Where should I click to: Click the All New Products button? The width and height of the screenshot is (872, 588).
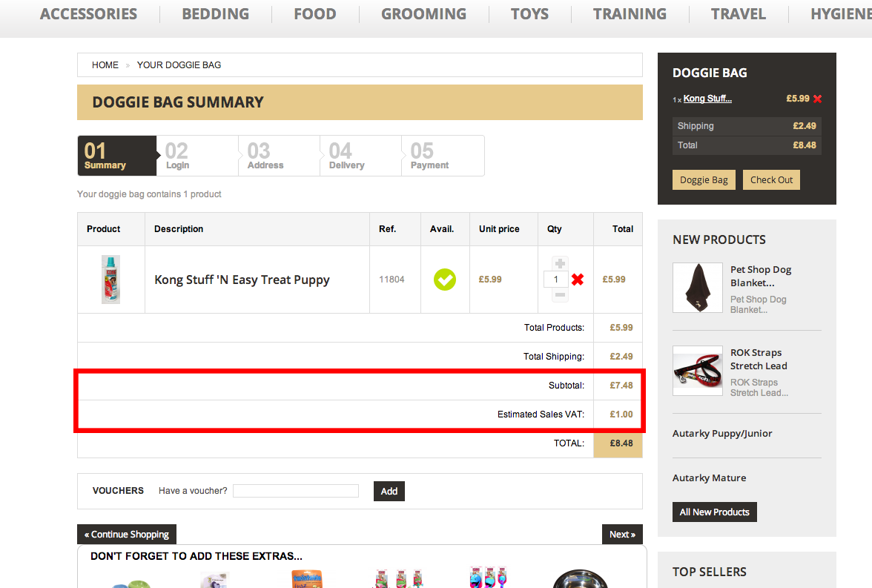point(714,512)
